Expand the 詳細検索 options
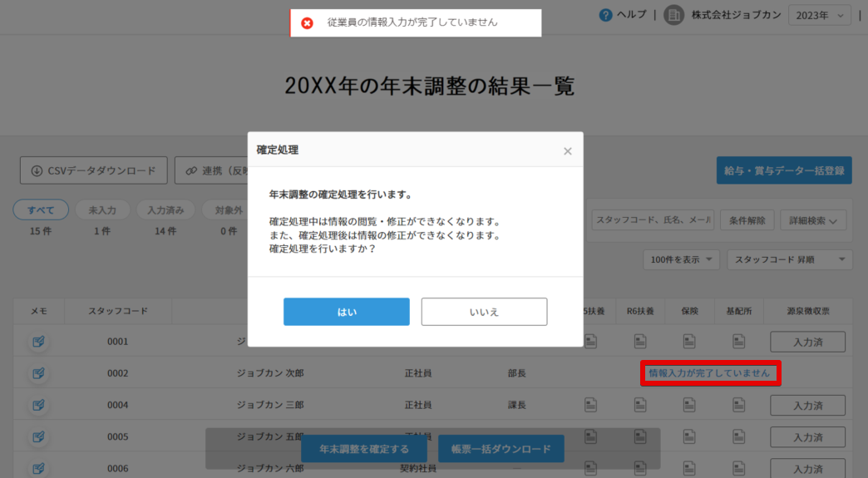 [813, 219]
